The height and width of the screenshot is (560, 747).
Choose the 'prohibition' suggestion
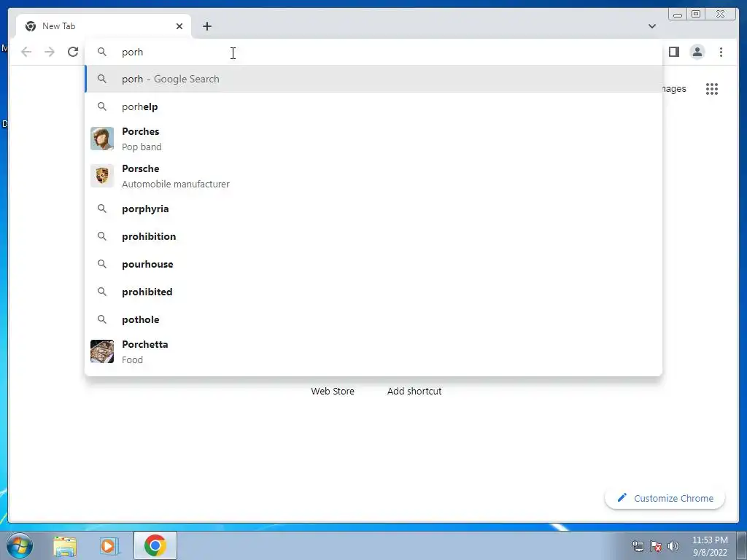[373, 236]
